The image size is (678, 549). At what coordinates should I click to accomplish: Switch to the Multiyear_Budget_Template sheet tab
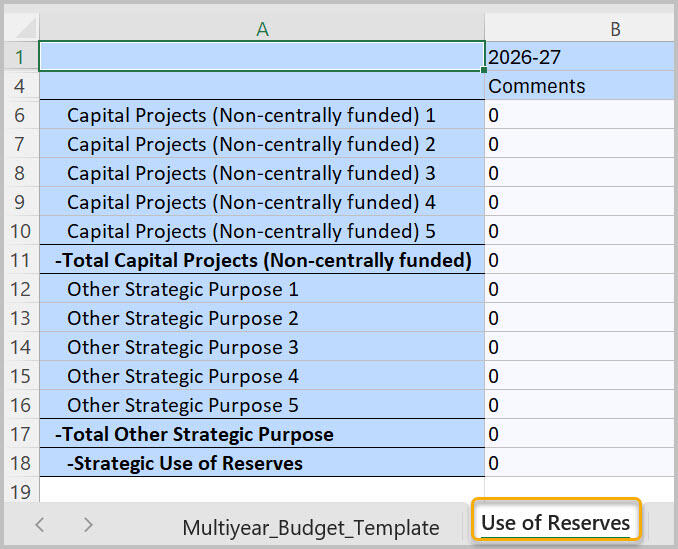310,528
